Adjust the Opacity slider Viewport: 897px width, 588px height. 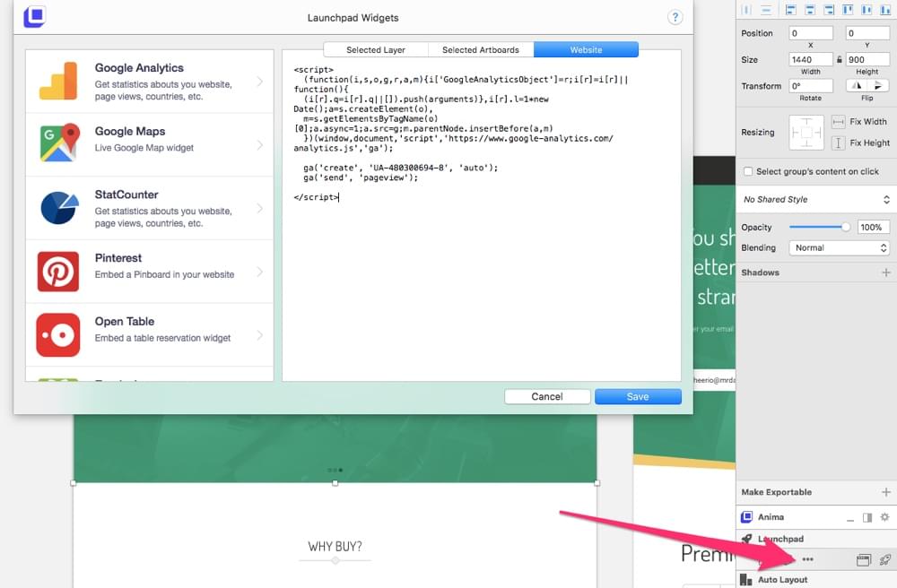click(819, 227)
